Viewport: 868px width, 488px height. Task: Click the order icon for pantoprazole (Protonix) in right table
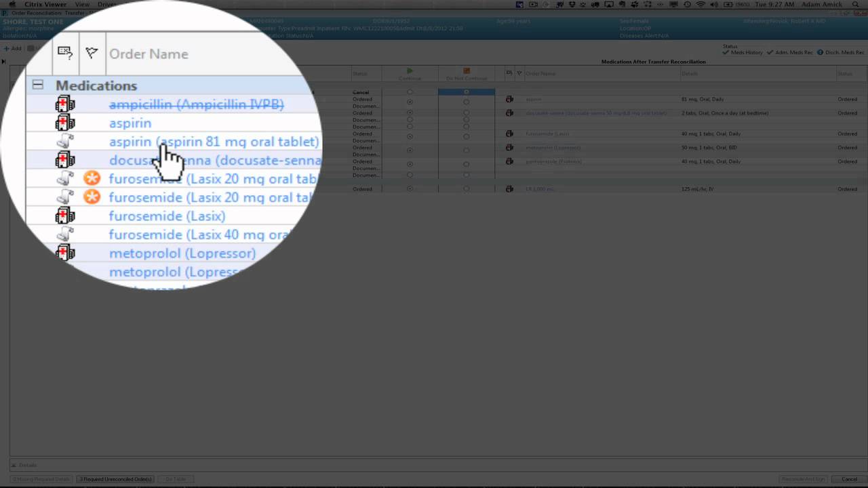pos(509,161)
